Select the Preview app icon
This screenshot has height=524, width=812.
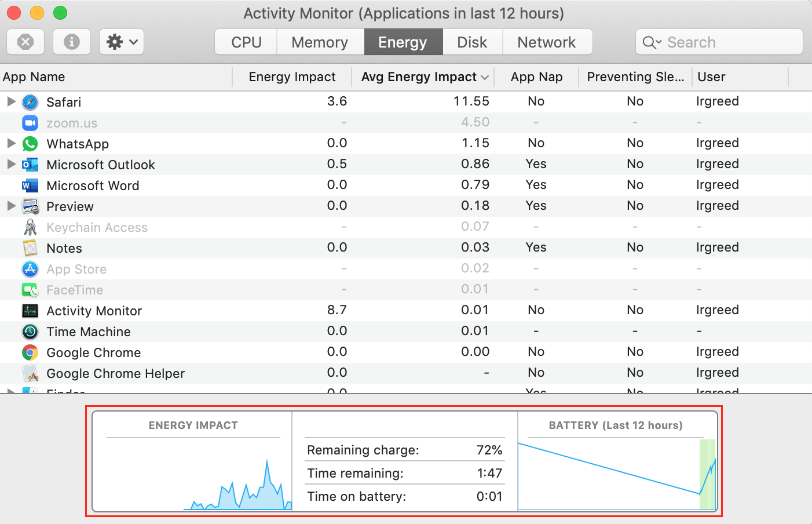(x=30, y=206)
